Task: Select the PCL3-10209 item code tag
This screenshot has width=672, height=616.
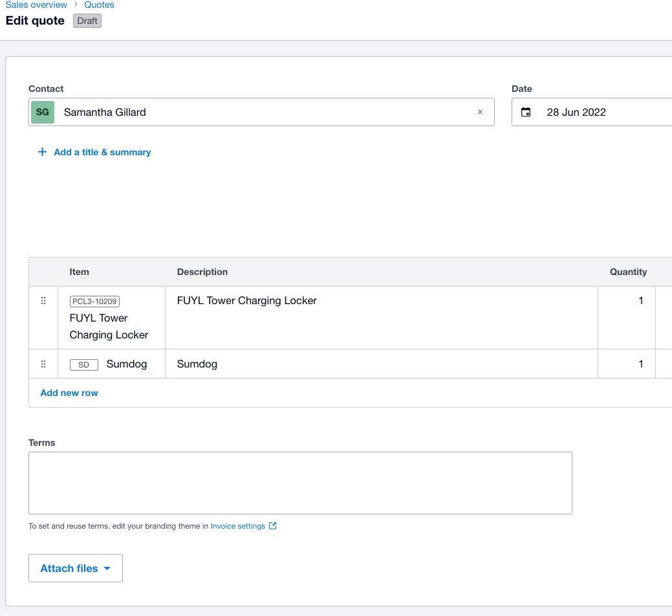Action: [x=94, y=302]
